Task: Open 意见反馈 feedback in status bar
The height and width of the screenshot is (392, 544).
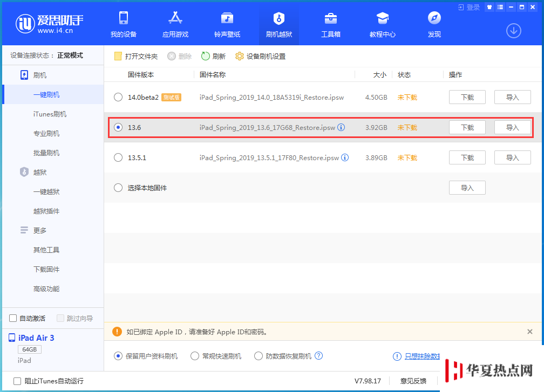Action: [413, 381]
